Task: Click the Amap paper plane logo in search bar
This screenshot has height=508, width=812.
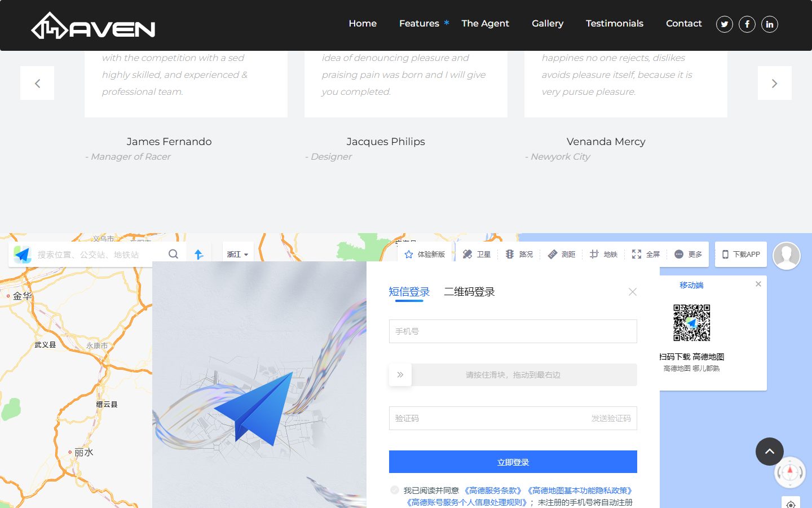Action: [23, 255]
